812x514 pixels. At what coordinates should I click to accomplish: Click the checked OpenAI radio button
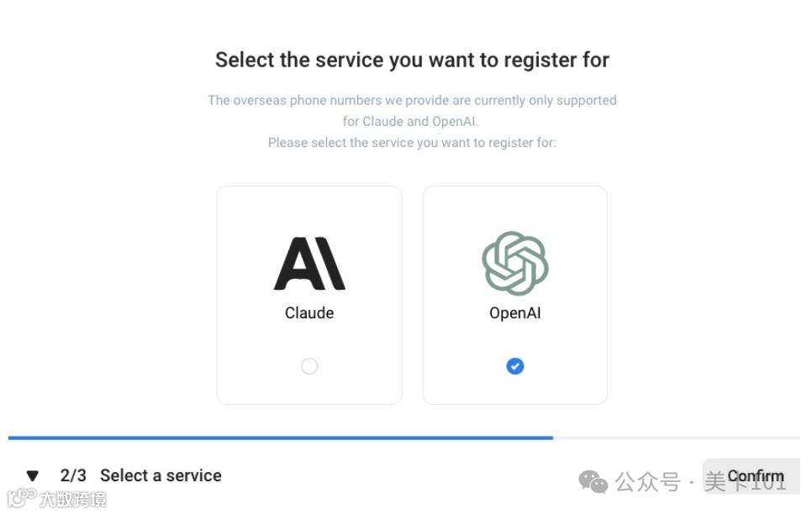point(515,366)
